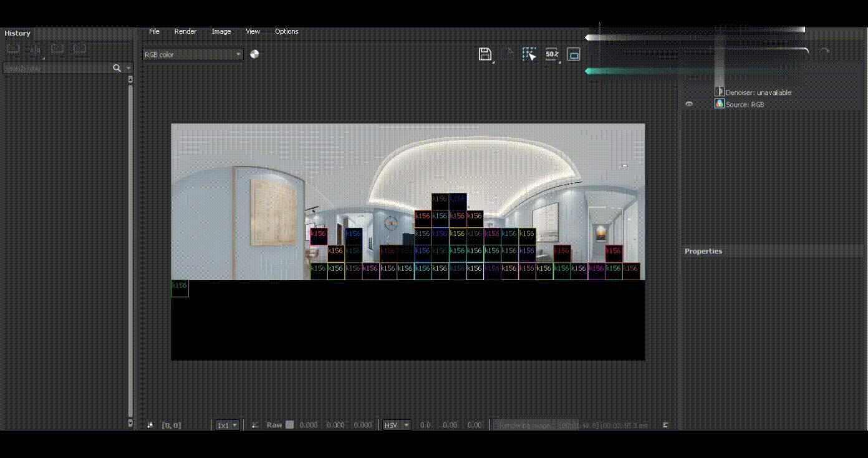The height and width of the screenshot is (458, 868).
Task: Open the 1x1 sample size dropdown
Action: (227, 425)
